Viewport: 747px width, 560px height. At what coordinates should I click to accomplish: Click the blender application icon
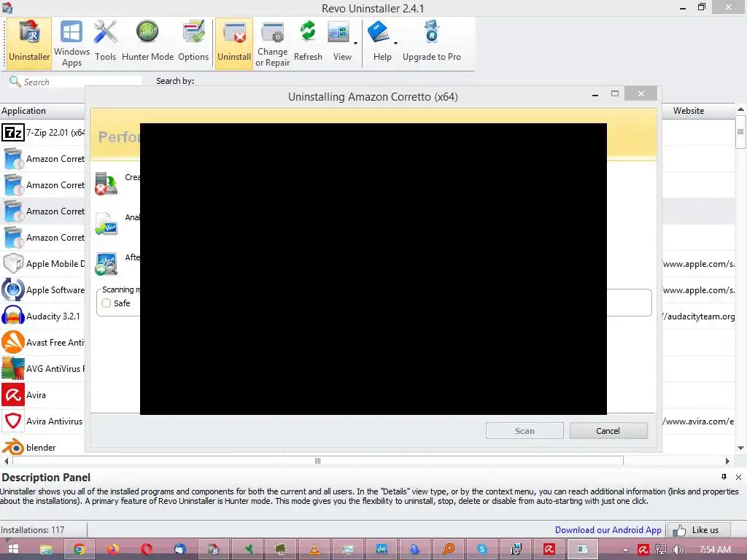click(13, 447)
